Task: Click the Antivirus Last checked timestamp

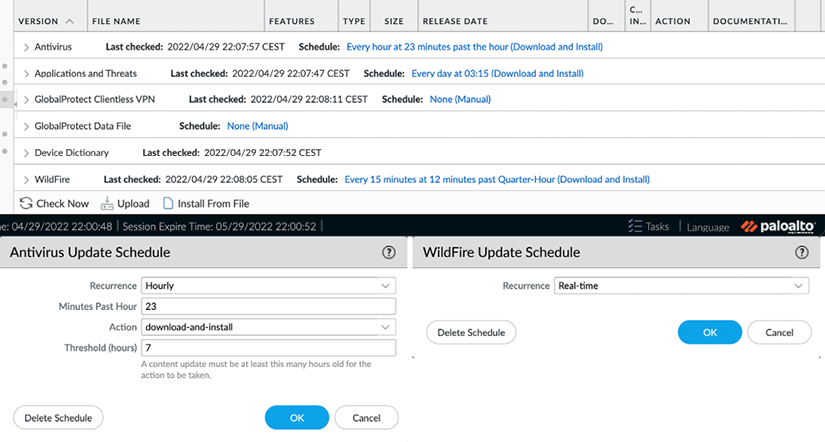Action: [x=226, y=47]
